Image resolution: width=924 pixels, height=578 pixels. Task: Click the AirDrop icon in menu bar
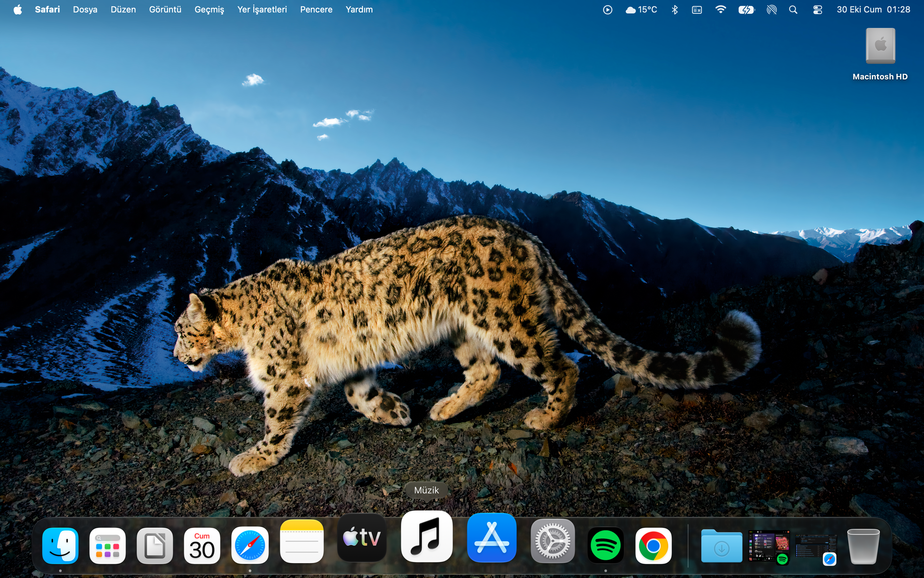coord(771,10)
